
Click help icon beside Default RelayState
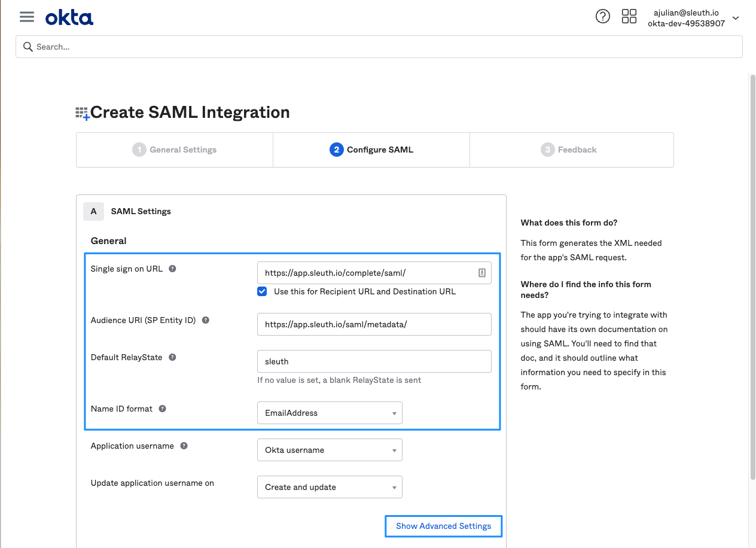172,357
